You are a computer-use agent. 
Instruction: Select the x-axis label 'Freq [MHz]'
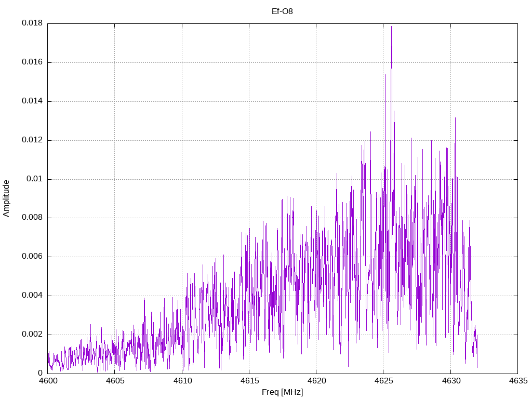282,392
